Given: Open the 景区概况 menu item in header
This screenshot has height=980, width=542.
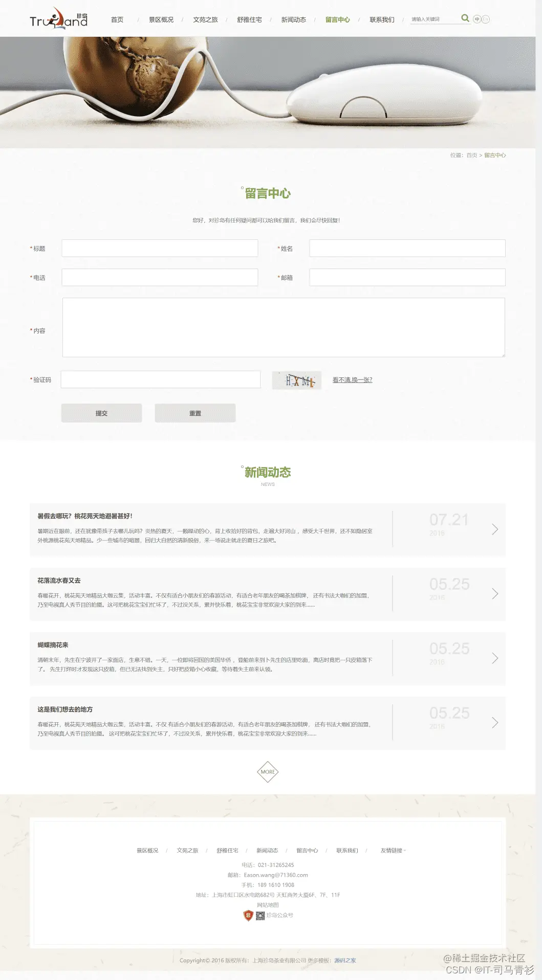Looking at the screenshot, I should pos(161,19).
